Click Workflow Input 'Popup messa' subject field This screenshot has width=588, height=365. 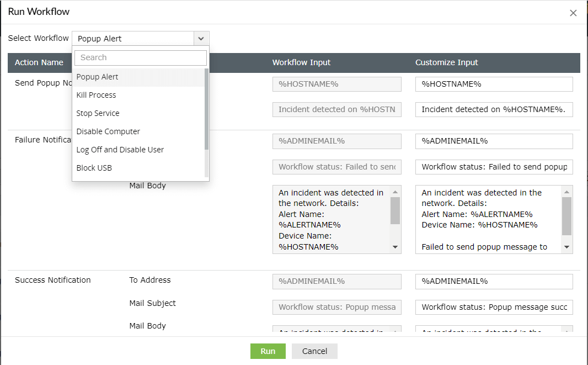[x=337, y=307]
